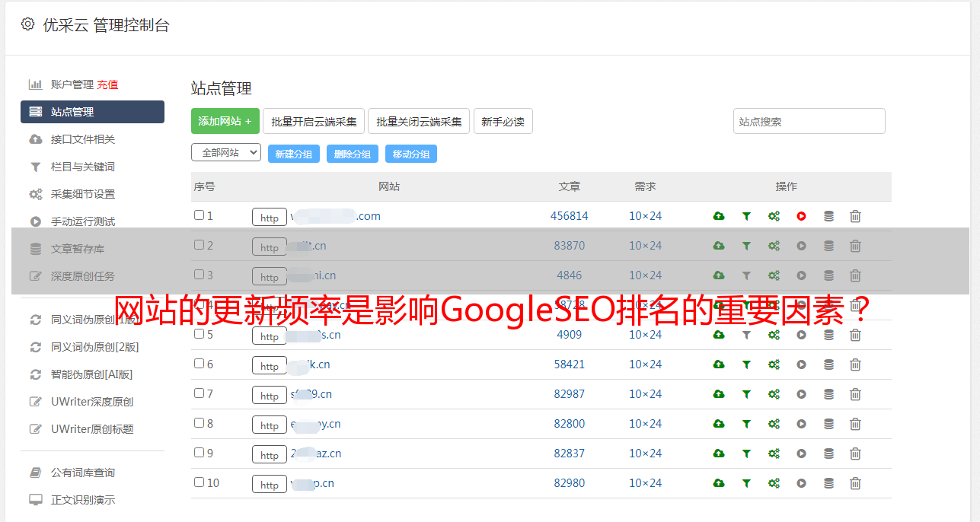Go to UWriter深度原创 sidebar item

point(91,402)
